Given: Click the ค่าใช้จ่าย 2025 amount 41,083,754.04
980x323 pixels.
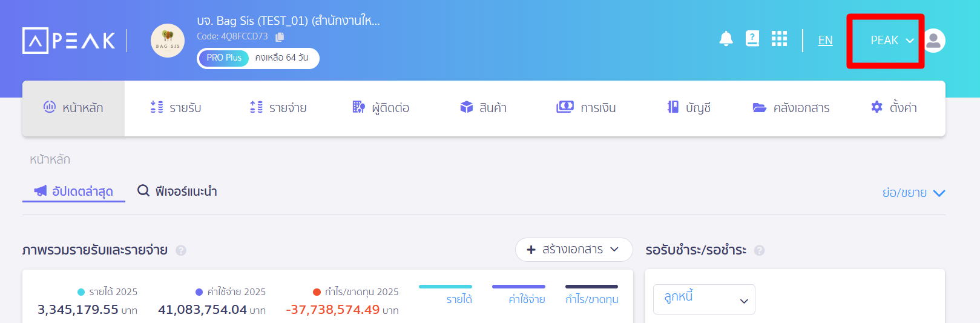Looking at the screenshot, I should tap(202, 310).
